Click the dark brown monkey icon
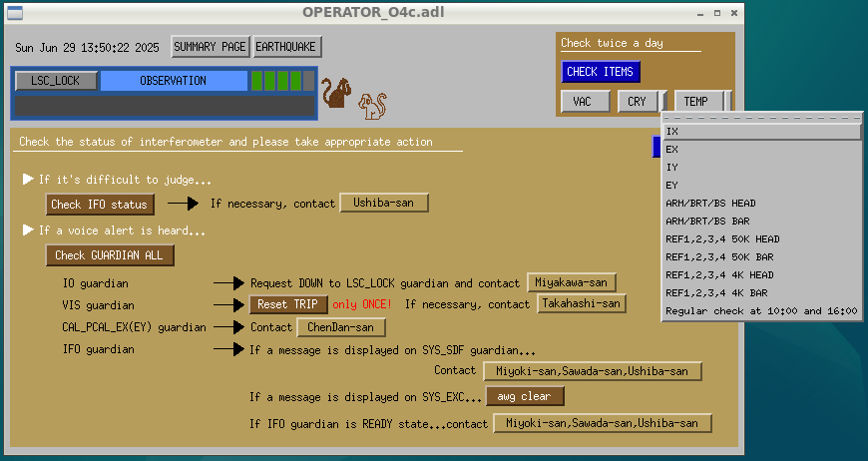 [336, 93]
